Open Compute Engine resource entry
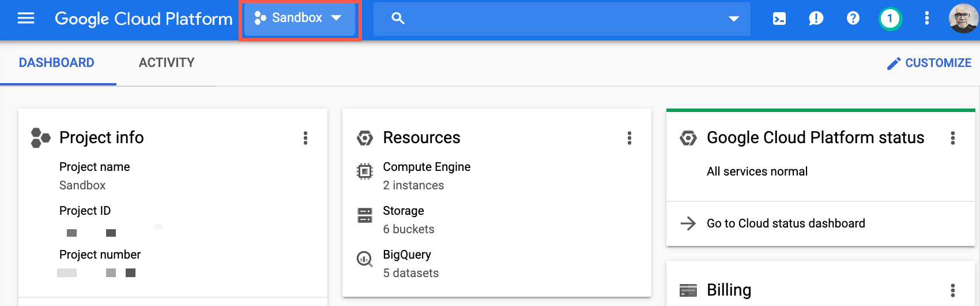Viewport: 980px width, 306px height. 427,167
